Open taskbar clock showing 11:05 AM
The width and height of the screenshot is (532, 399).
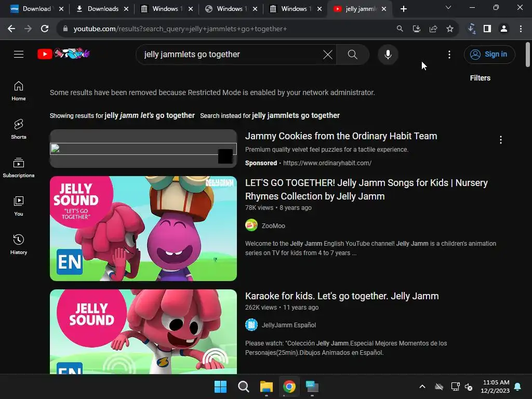(x=495, y=387)
